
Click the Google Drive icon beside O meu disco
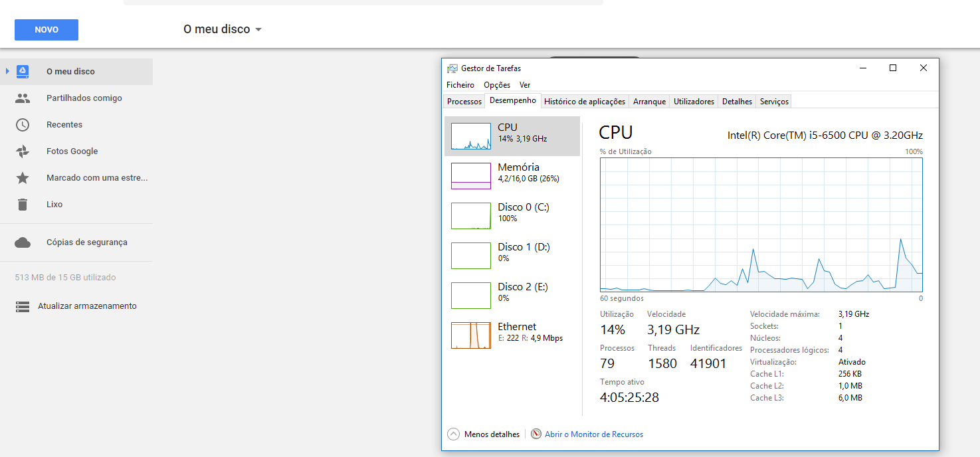pyautogui.click(x=23, y=71)
